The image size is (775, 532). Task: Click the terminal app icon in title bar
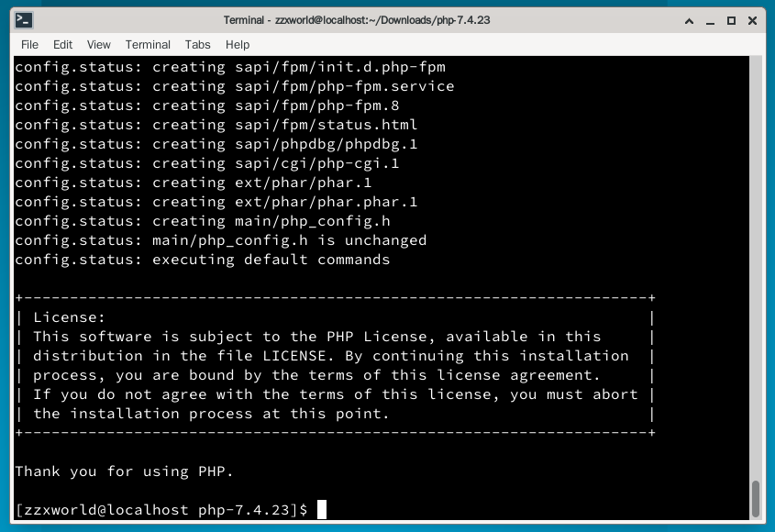click(x=25, y=20)
